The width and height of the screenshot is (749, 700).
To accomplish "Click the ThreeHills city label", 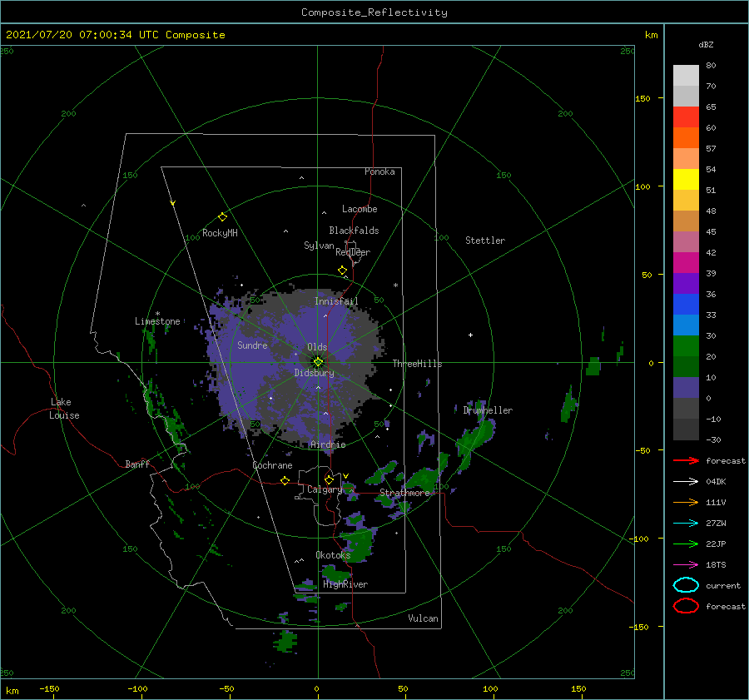I will coord(417,364).
